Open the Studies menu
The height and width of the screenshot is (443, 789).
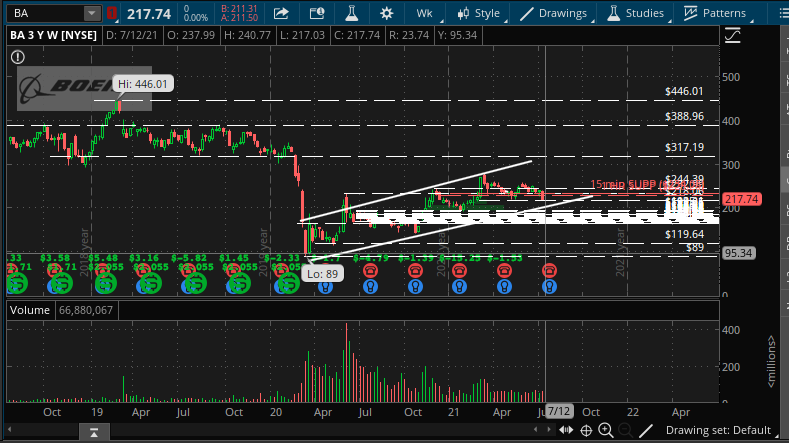pyautogui.click(x=636, y=13)
